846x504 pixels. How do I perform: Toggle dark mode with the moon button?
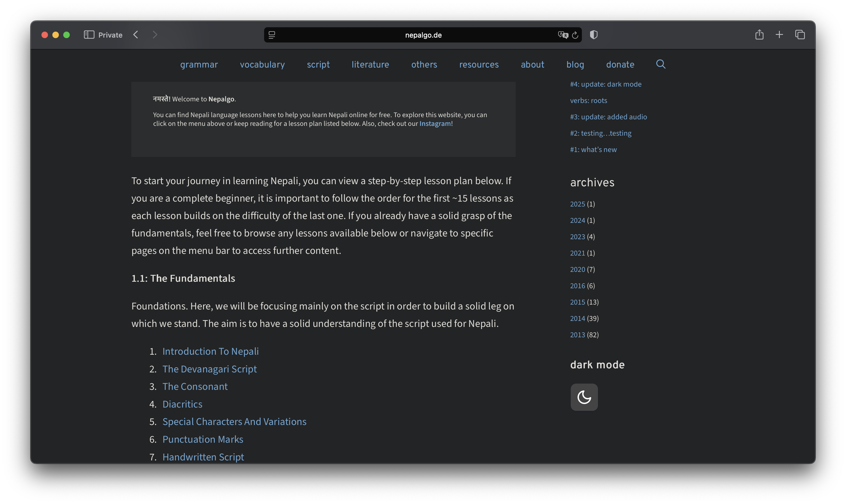(584, 397)
